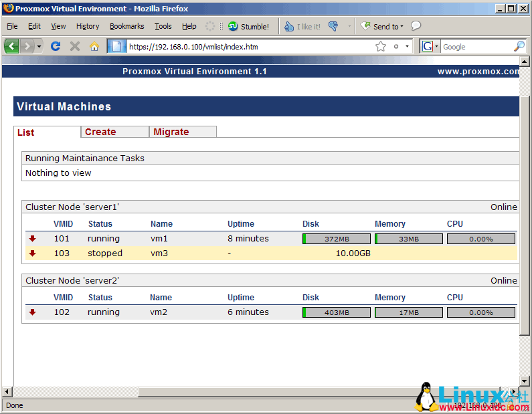Viewport: 532px width, 414px height.
Task: Click the green back navigation arrow
Action: [12, 46]
